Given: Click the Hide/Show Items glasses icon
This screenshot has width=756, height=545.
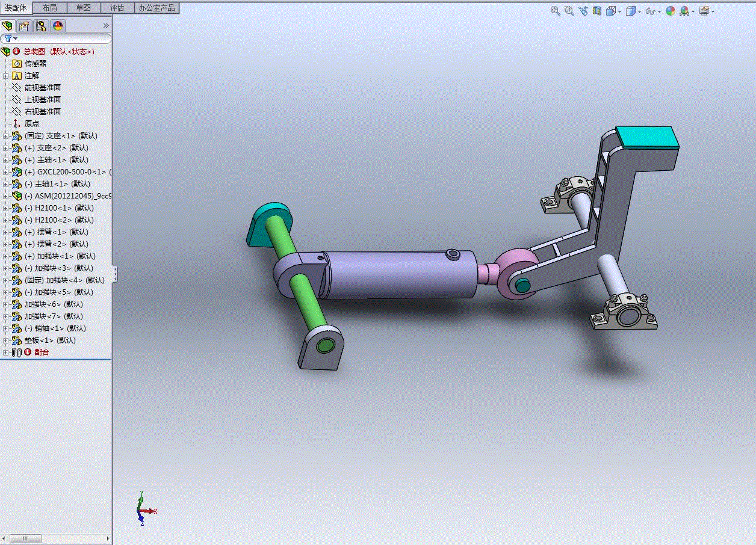Looking at the screenshot, I should pos(650,11).
